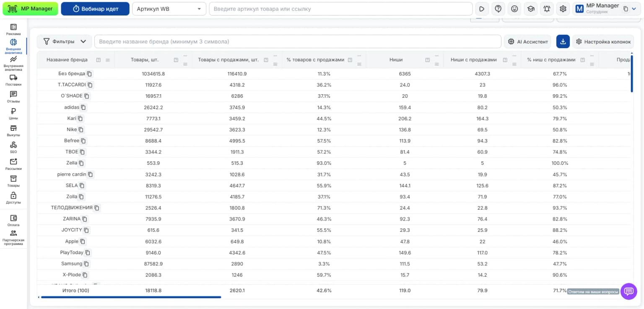
Task: Open the Внешняя аналитика sidebar section
Action: click(x=13, y=46)
